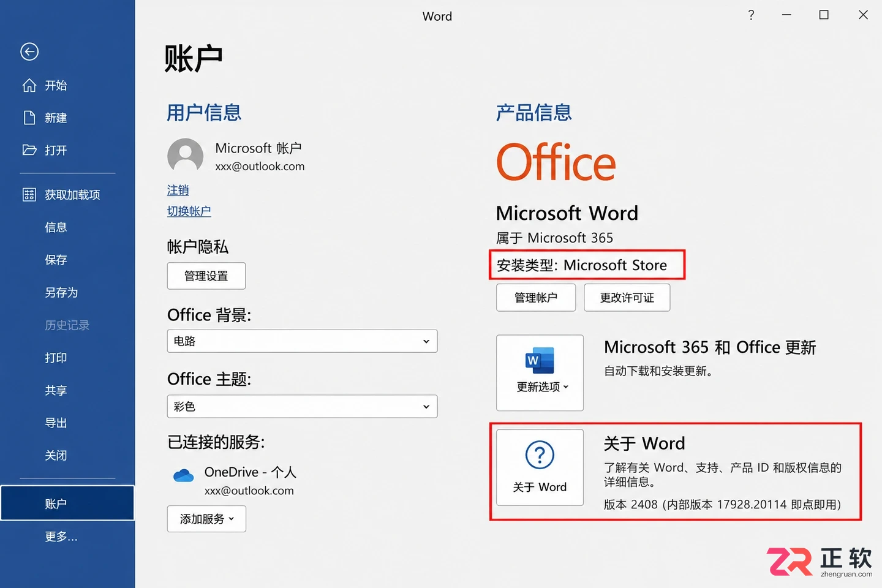Click the 自动下载和安装更新 text
Viewport: 882px width, 588px height.
pyautogui.click(x=658, y=371)
